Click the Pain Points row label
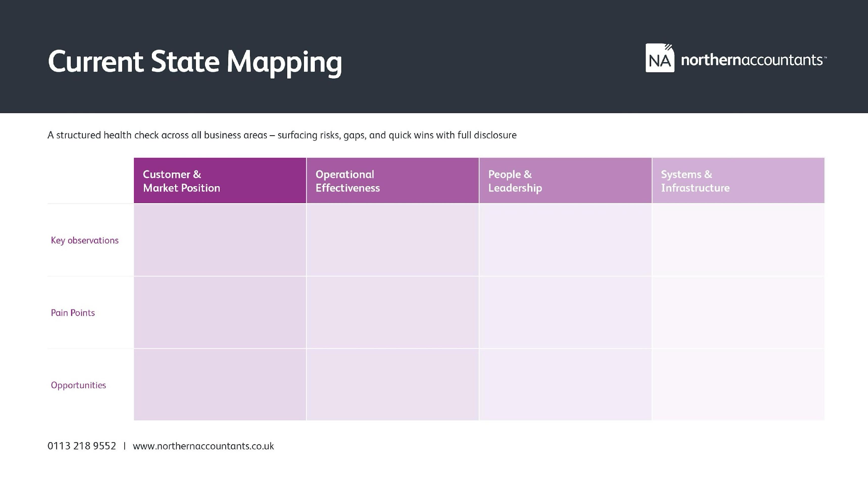The width and height of the screenshot is (868, 489). (73, 313)
